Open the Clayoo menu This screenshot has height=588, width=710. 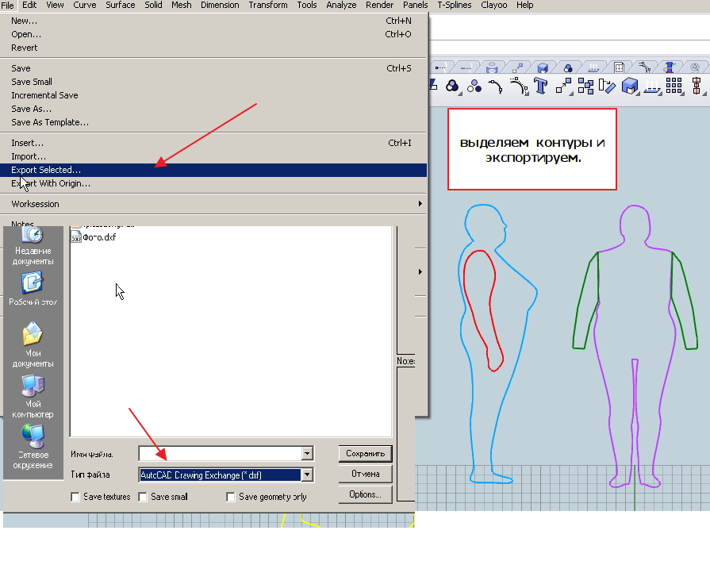pos(493,5)
